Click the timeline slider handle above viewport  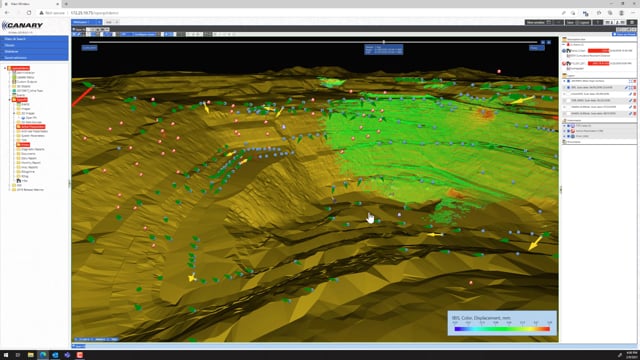tap(384, 42)
